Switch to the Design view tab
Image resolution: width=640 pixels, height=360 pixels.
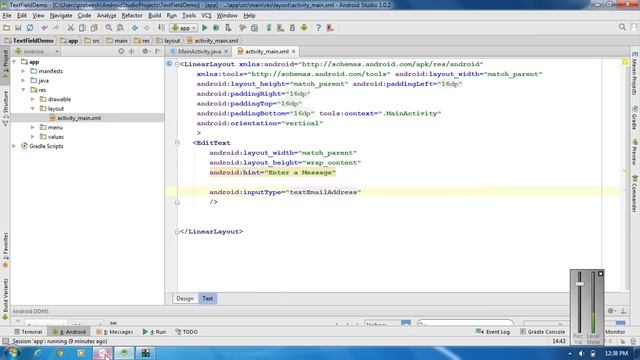tap(185, 298)
